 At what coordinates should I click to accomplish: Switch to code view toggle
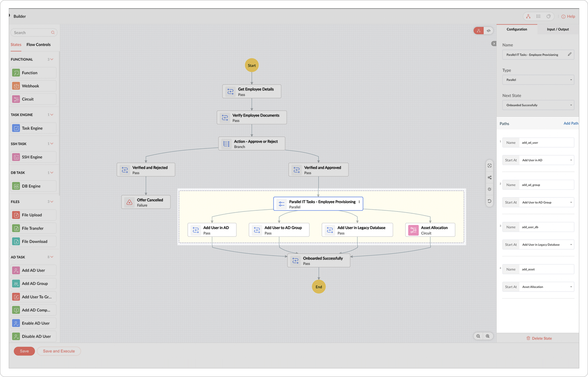(489, 31)
